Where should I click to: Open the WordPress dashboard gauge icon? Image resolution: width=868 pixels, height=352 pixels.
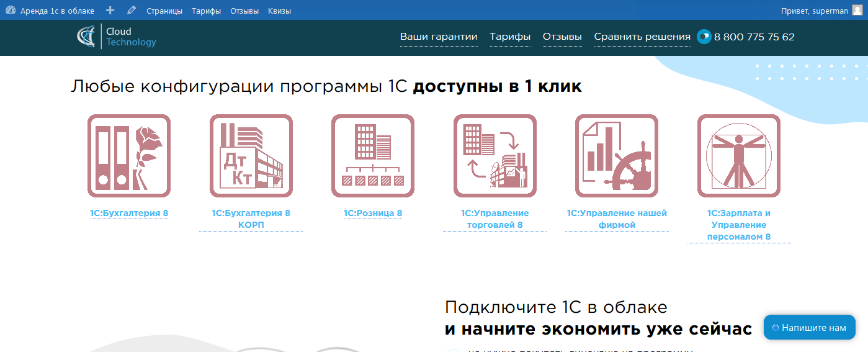click(10, 11)
